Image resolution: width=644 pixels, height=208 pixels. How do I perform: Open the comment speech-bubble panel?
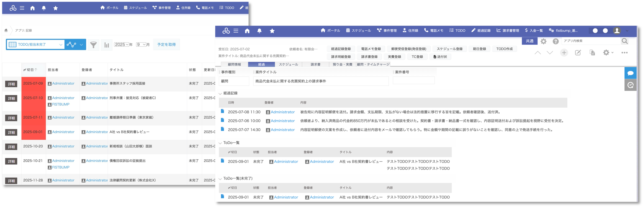click(x=630, y=73)
